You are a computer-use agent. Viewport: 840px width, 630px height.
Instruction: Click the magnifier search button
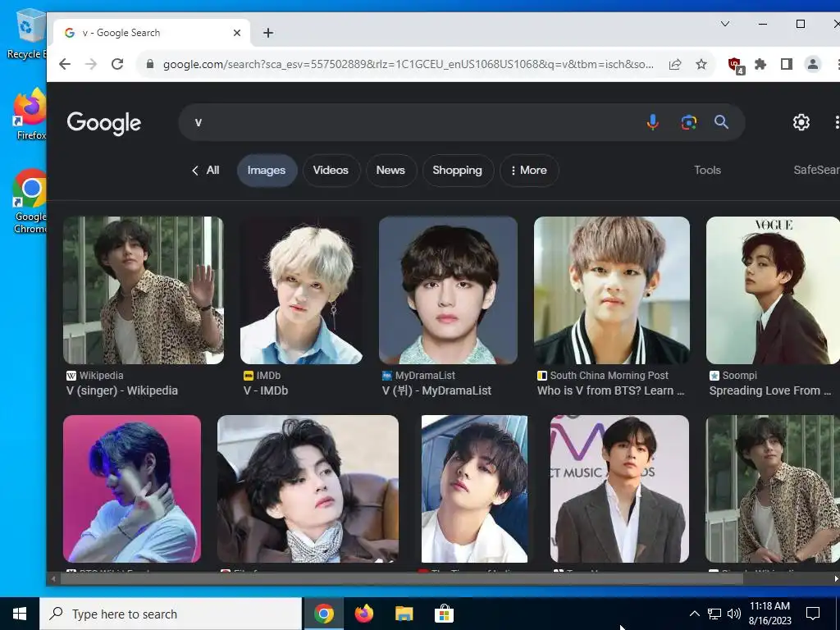pyautogui.click(x=722, y=122)
